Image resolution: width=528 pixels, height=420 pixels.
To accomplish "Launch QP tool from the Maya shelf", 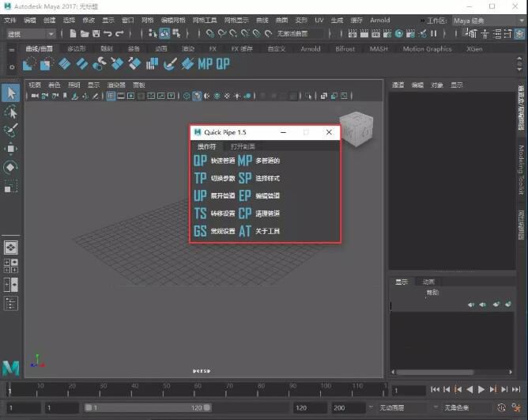I will 223,64.
